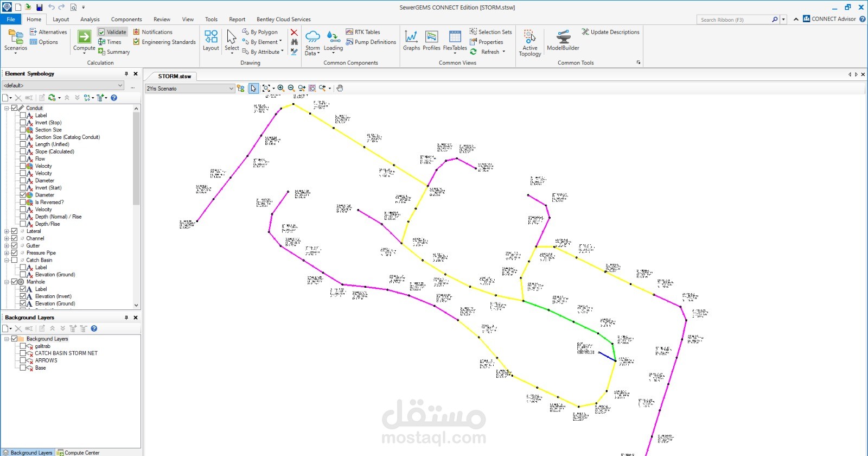Open calculation Options
Screen dimensions: 868x456
43,42
